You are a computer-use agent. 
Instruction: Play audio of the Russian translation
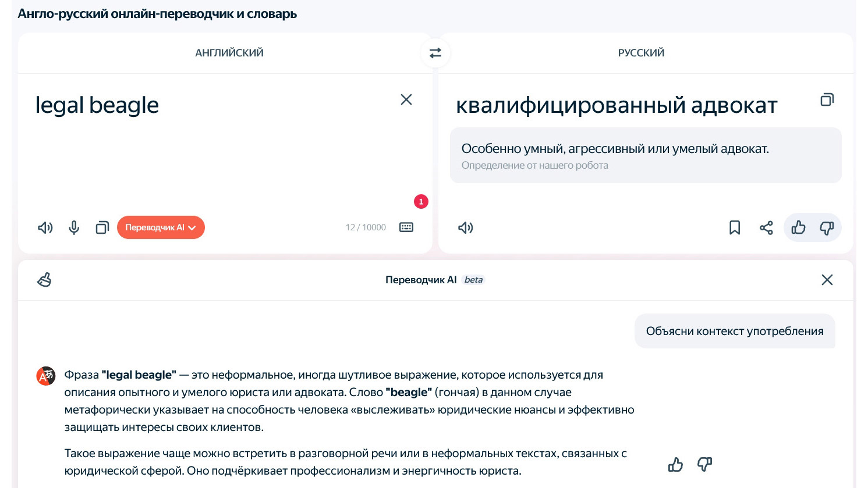466,227
